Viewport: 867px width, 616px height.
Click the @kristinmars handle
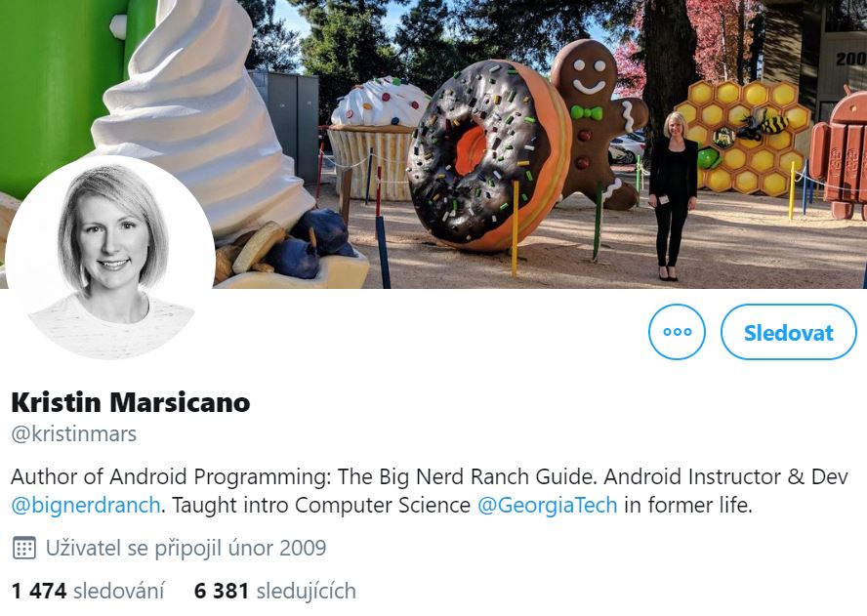[73, 434]
